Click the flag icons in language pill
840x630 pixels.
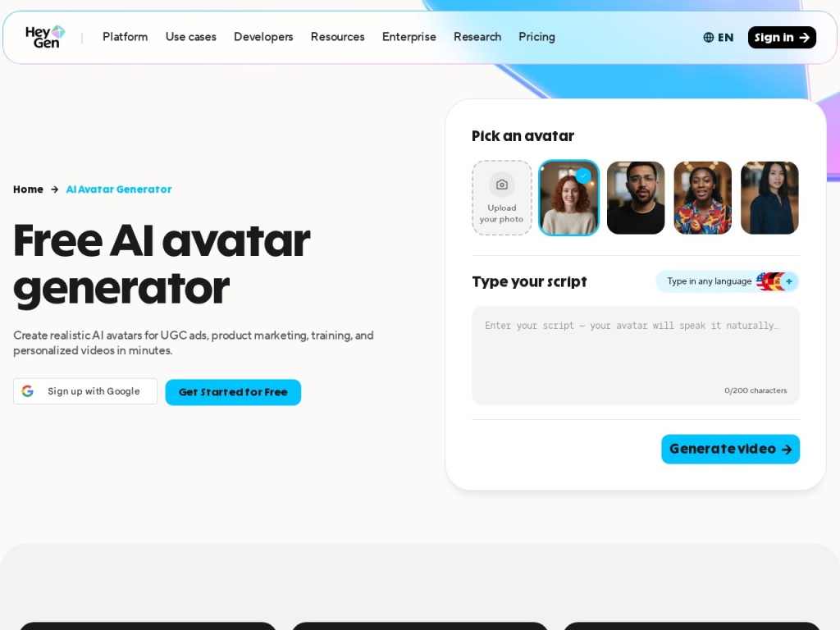pyautogui.click(x=769, y=281)
